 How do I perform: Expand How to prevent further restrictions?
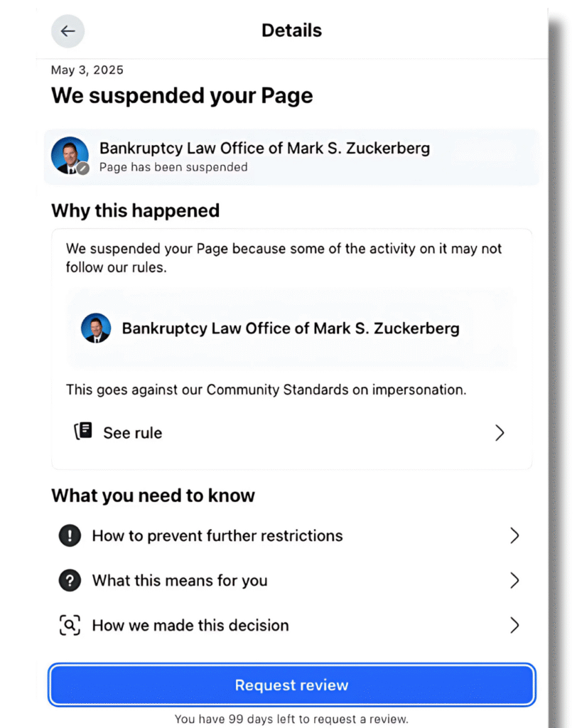(x=291, y=535)
